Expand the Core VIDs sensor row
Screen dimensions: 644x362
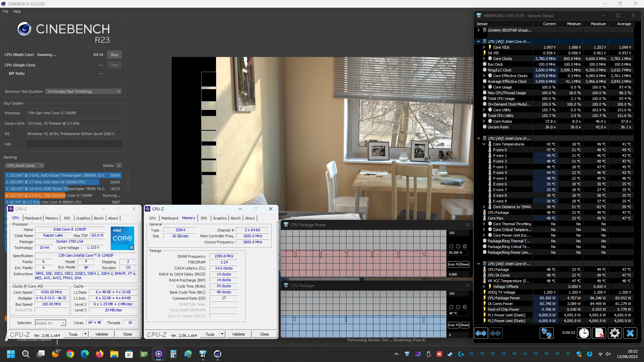(484, 47)
